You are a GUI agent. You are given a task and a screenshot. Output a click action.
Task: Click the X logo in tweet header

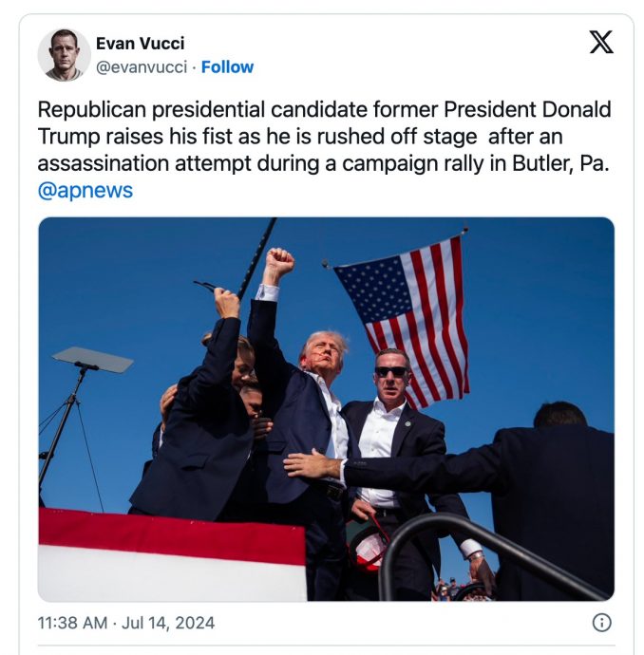pos(601,43)
